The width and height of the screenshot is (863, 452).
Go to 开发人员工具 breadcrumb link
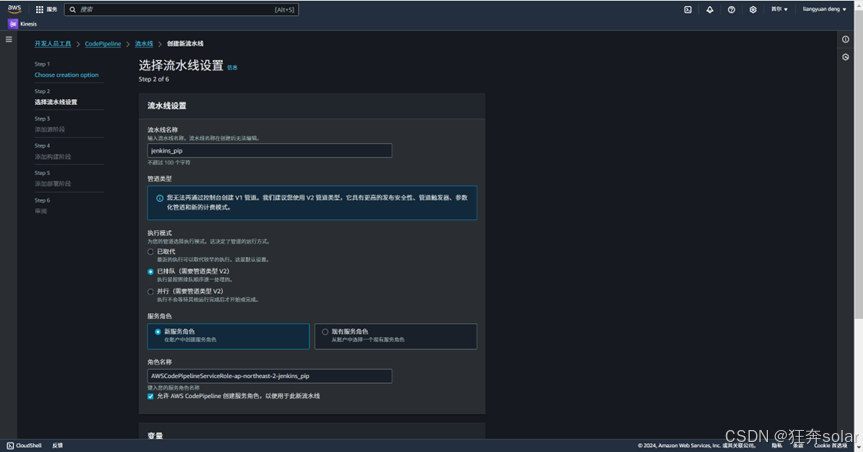point(53,43)
